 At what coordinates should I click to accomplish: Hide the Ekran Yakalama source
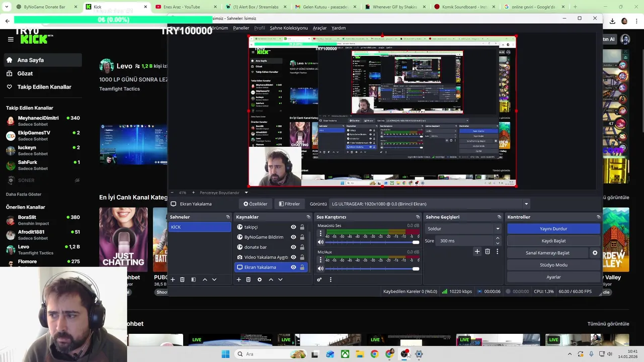tap(293, 267)
